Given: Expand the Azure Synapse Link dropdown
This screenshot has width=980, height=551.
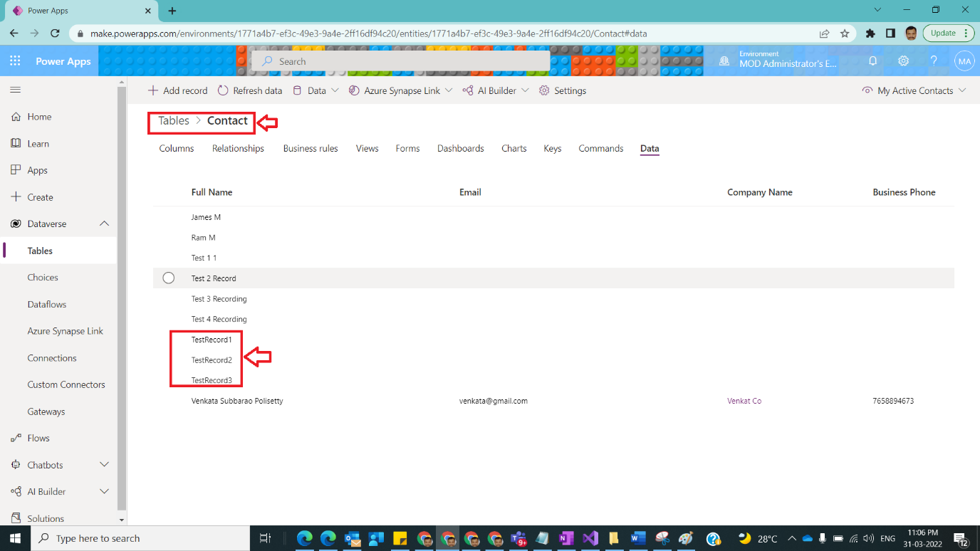Looking at the screenshot, I should (449, 90).
